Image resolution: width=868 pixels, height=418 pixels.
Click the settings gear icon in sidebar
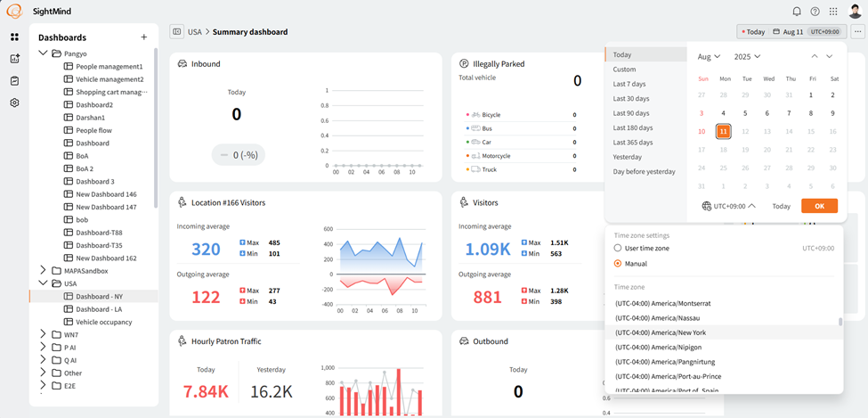pos(14,102)
